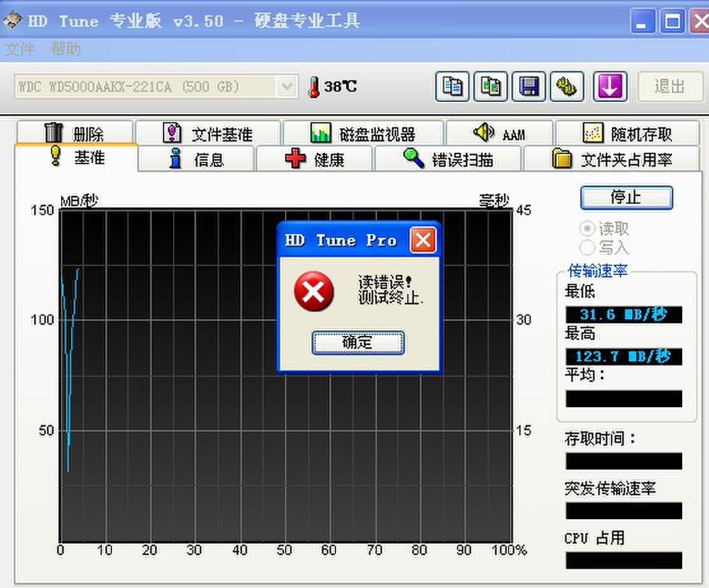Viewport: 709px width, 588px height.
Task: Expand the drive list showing WDC WD5000AAKX
Action: pos(287,87)
